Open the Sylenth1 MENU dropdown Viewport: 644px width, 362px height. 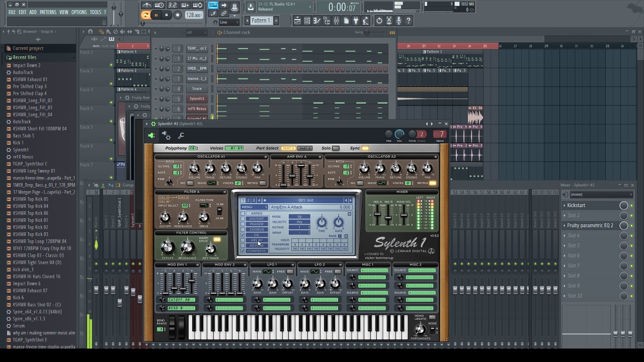point(254,207)
